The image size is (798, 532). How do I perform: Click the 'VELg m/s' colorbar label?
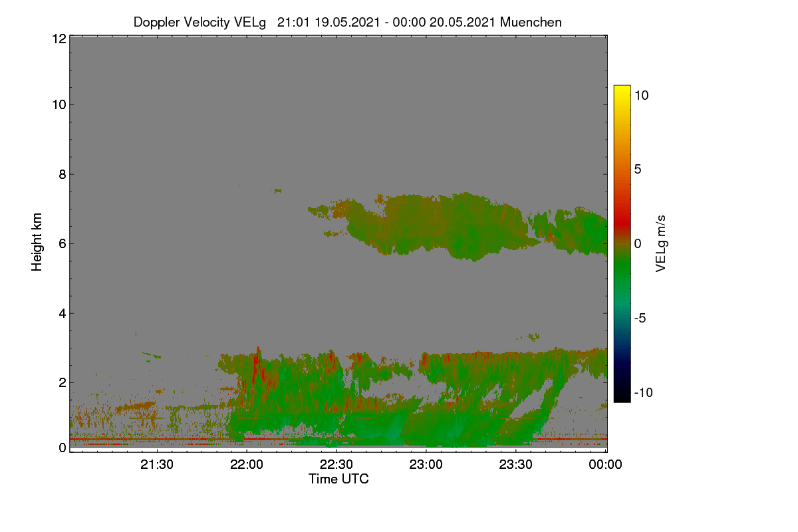coord(661,243)
